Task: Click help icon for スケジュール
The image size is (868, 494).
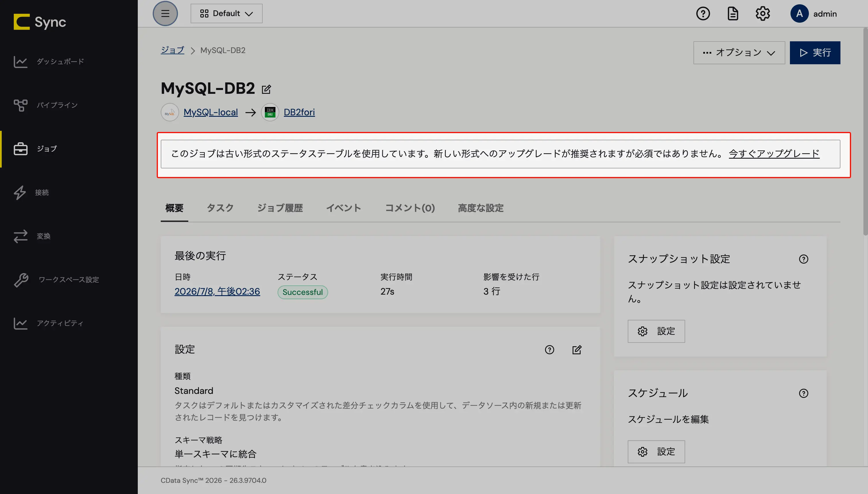Action: pyautogui.click(x=803, y=393)
